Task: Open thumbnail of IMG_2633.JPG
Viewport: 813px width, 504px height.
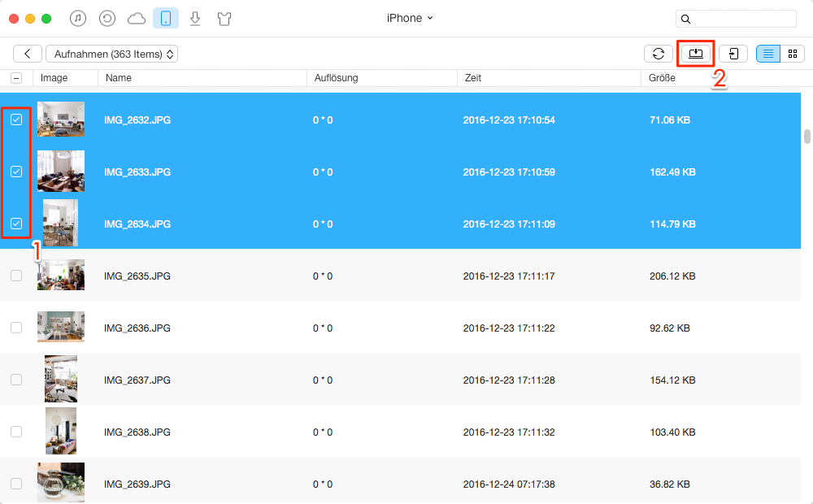Action: click(x=61, y=171)
